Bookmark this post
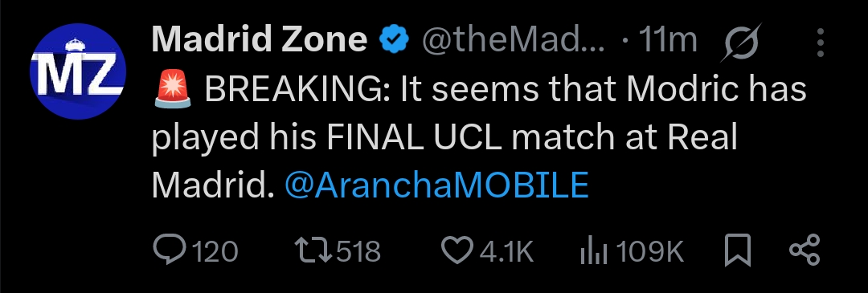The width and height of the screenshot is (868, 293). click(737, 250)
